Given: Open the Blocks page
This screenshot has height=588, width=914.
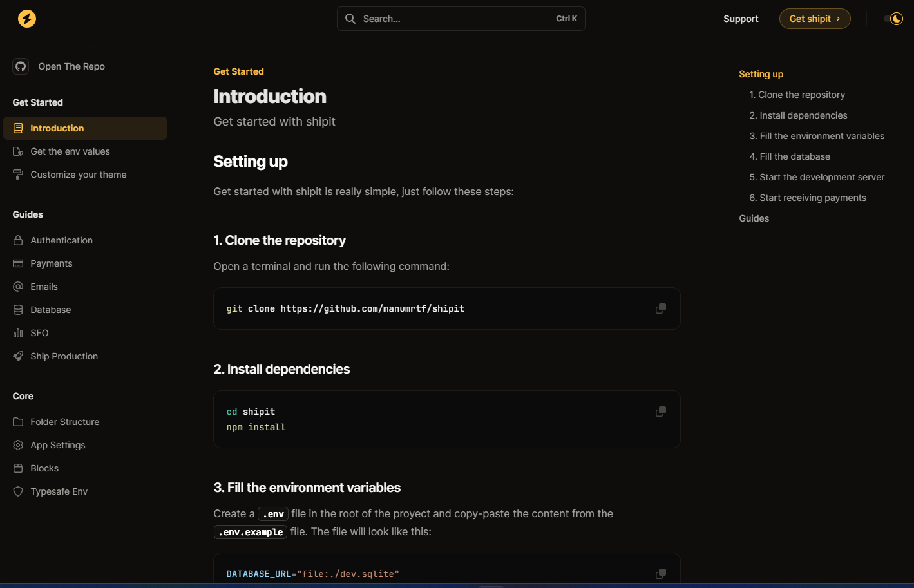Looking at the screenshot, I should pyautogui.click(x=44, y=468).
